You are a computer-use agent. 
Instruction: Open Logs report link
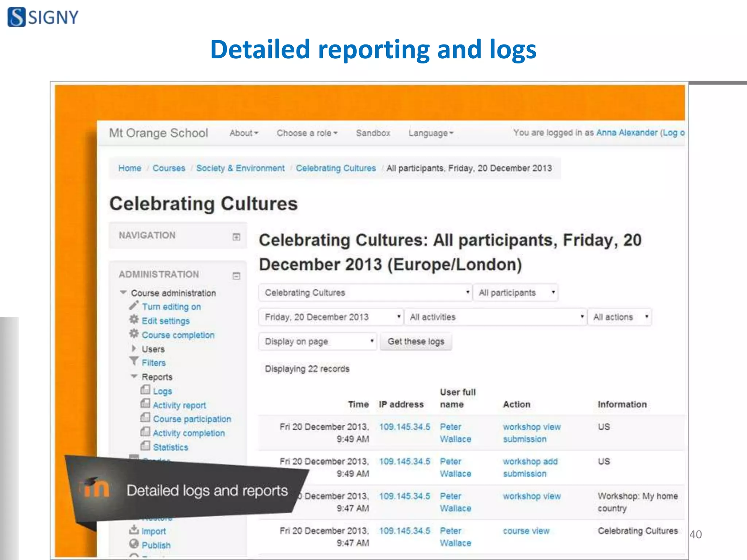(162, 391)
